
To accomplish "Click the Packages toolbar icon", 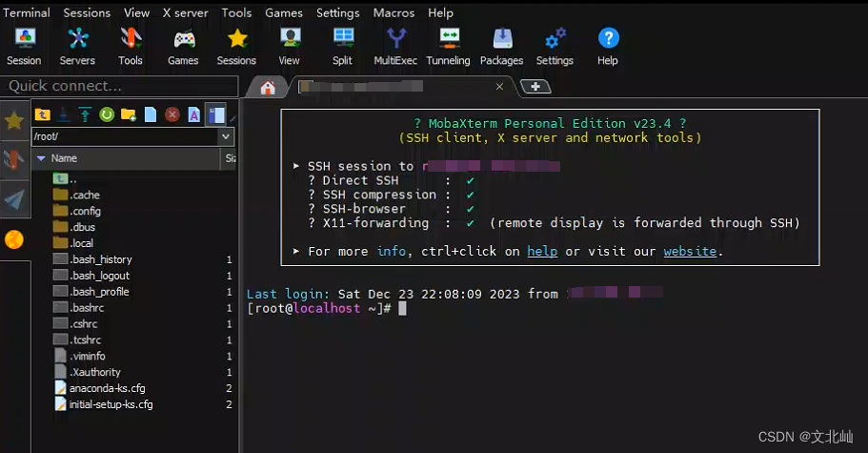I will [x=501, y=47].
